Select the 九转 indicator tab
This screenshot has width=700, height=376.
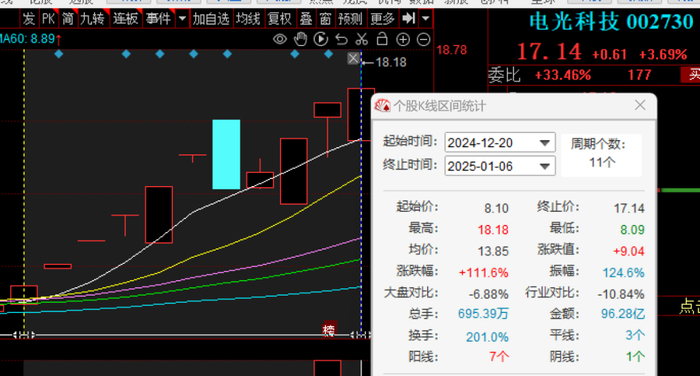click(92, 19)
